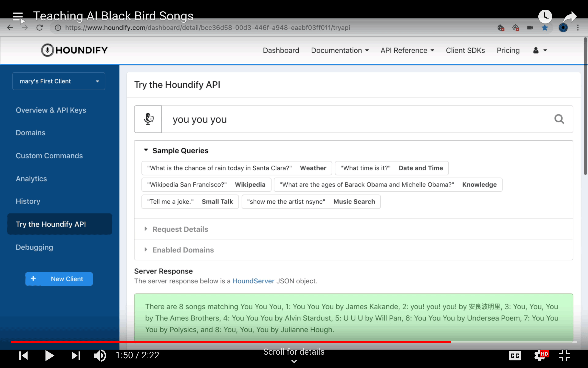Click the Watch Later clock icon
588x368 pixels.
point(545,17)
